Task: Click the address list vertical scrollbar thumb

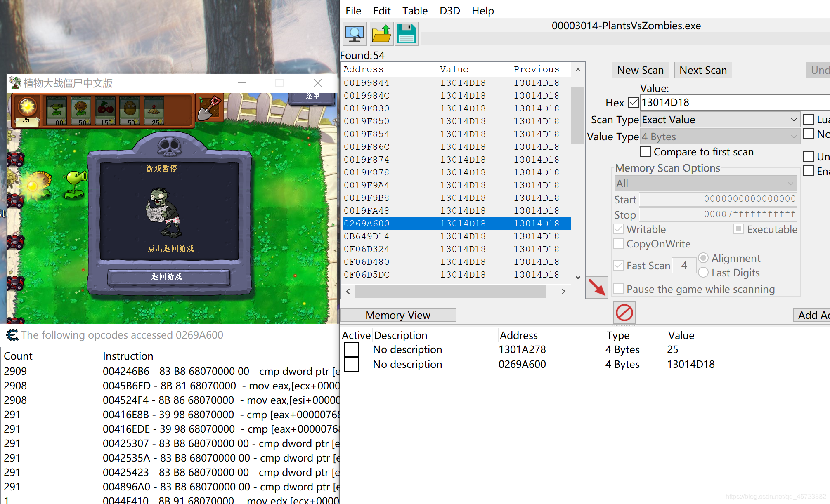Action: (578, 115)
